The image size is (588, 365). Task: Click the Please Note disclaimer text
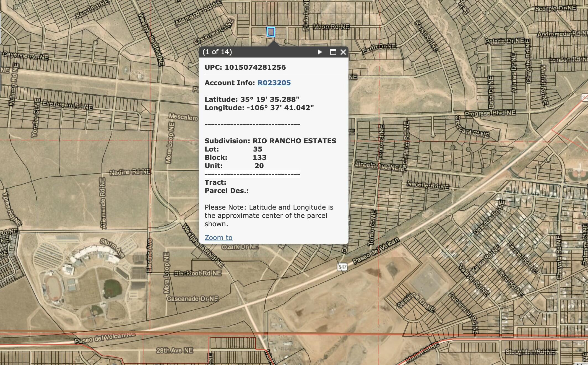(x=269, y=215)
